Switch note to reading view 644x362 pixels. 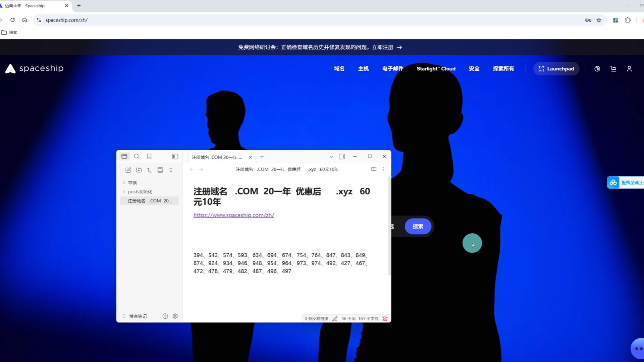click(374, 169)
